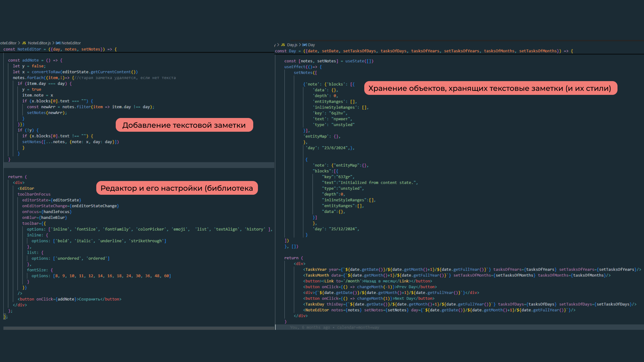
Task: Click the 'Next Day' button code line
Action: pos(369,298)
